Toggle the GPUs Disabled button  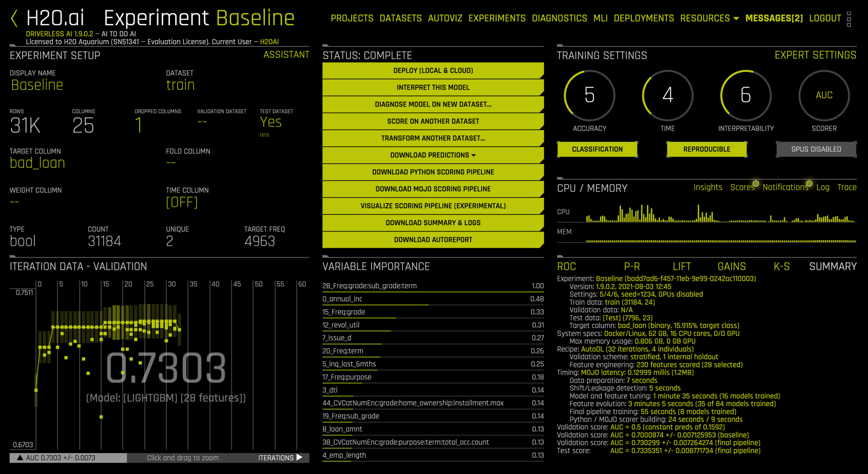816,149
